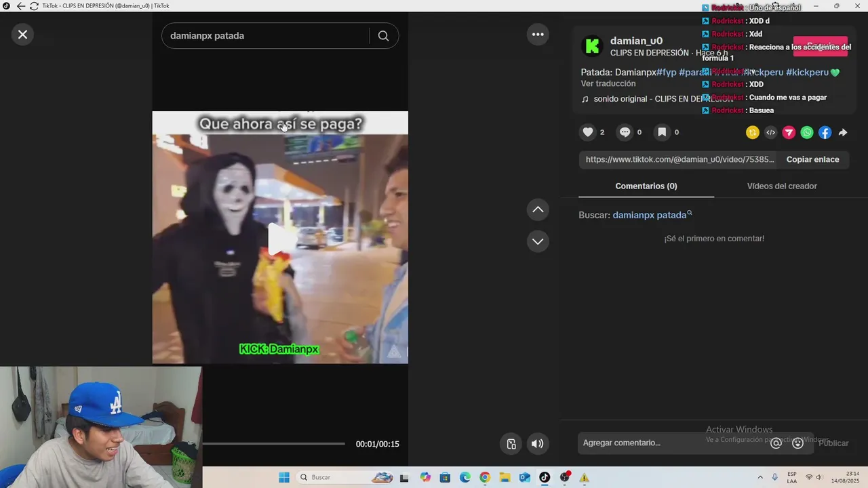The image size is (868, 488).
Task: Click the microphone tray icon
Action: coord(774,477)
